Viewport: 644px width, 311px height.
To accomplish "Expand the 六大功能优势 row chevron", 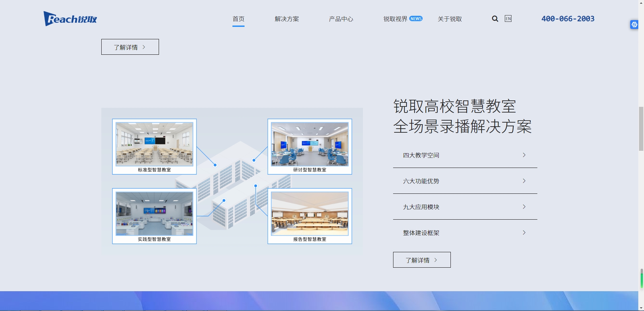I will [x=524, y=181].
